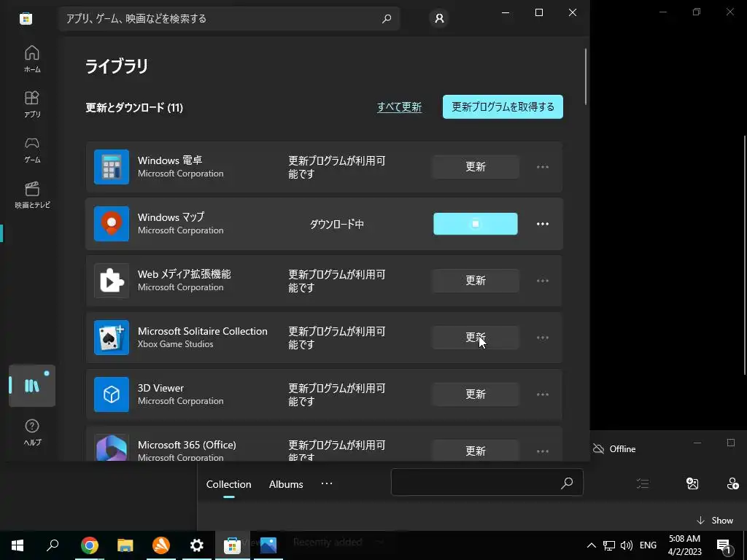Open Settings gear from taskbar

coord(197,545)
